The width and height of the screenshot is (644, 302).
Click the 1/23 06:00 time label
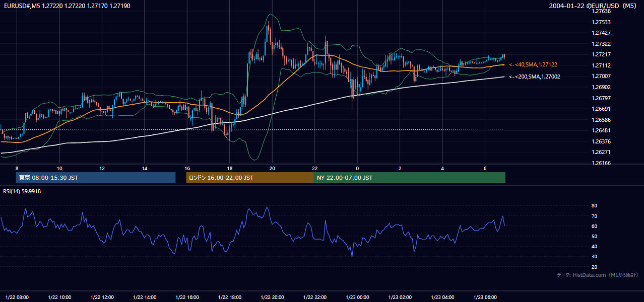coord(485,297)
